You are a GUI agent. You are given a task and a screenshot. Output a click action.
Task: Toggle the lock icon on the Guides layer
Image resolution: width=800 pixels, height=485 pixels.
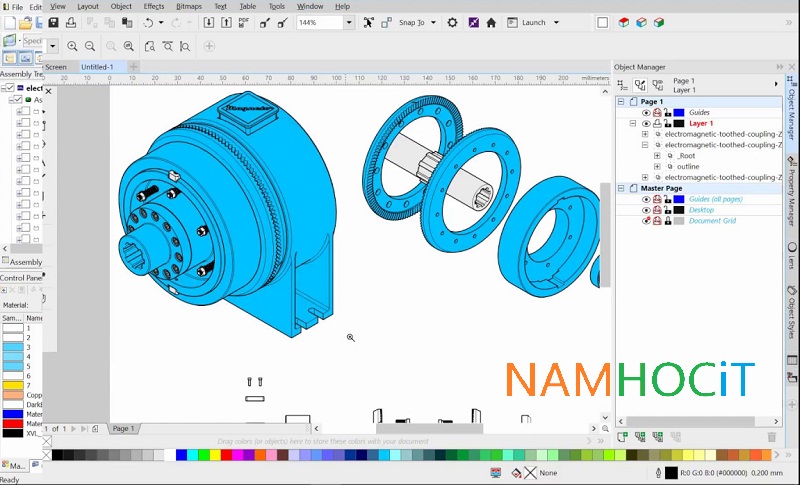[667, 112]
